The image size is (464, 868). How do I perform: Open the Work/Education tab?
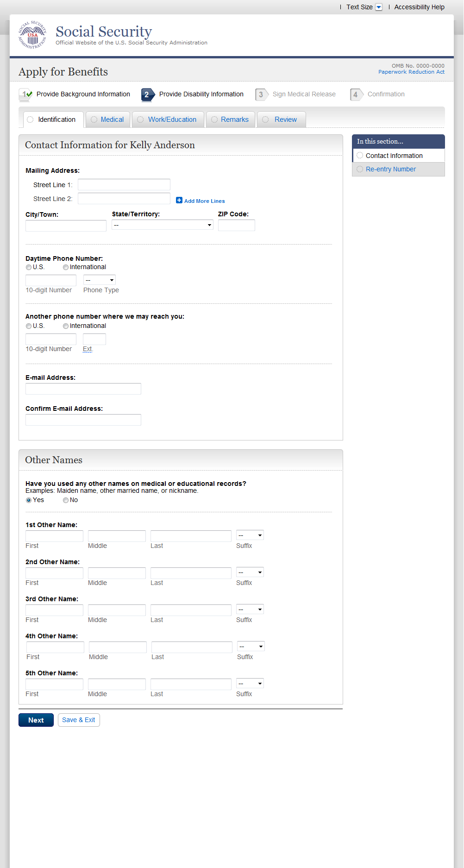pos(172,120)
